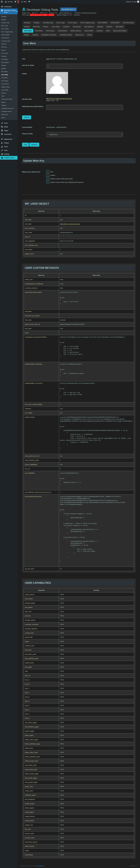This screenshot has height=868, width=140.
Task: Click the manage_options capability cell
Action: (x=41, y=620)
